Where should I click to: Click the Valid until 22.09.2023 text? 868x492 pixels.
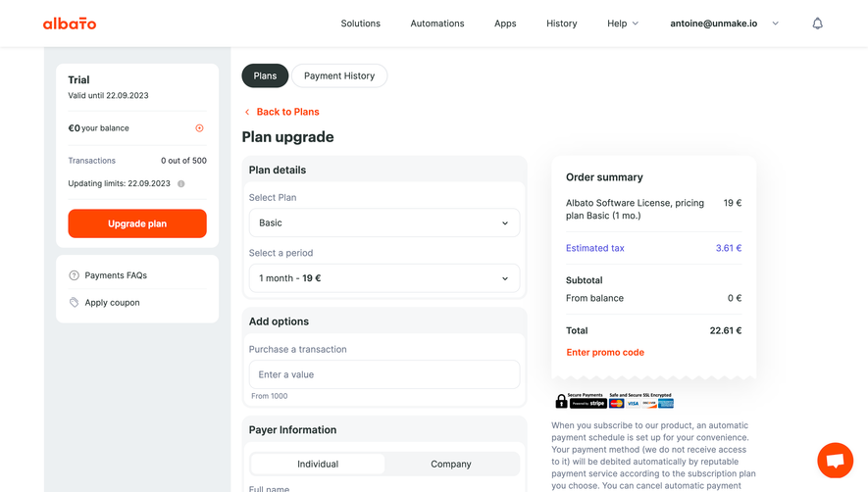(108, 95)
